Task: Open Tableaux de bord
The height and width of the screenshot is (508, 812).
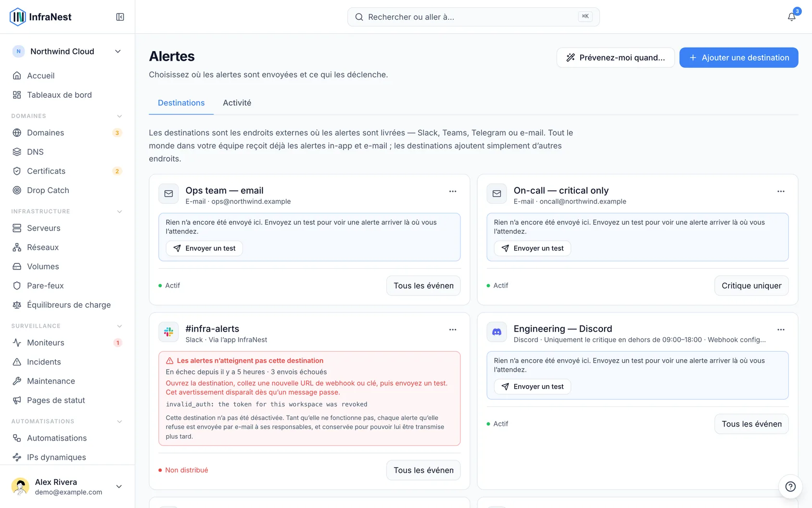Action: [67, 95]
